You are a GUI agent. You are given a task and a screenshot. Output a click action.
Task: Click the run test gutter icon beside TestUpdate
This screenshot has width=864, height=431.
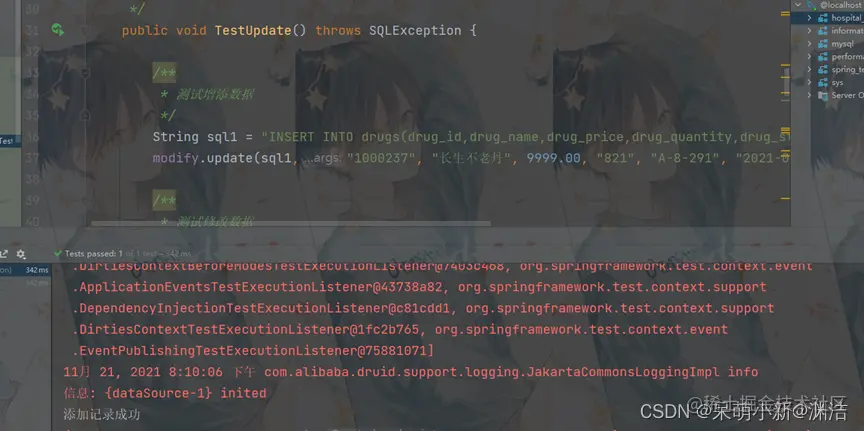click(58, 29)
